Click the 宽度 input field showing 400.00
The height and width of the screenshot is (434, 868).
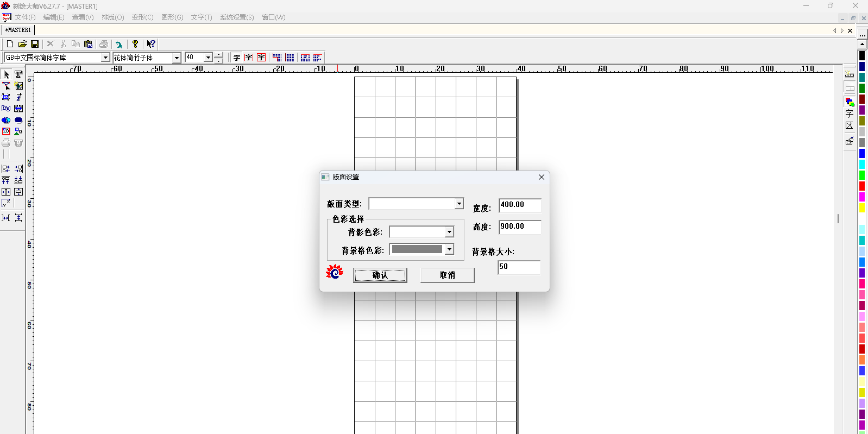coord(519,205)
